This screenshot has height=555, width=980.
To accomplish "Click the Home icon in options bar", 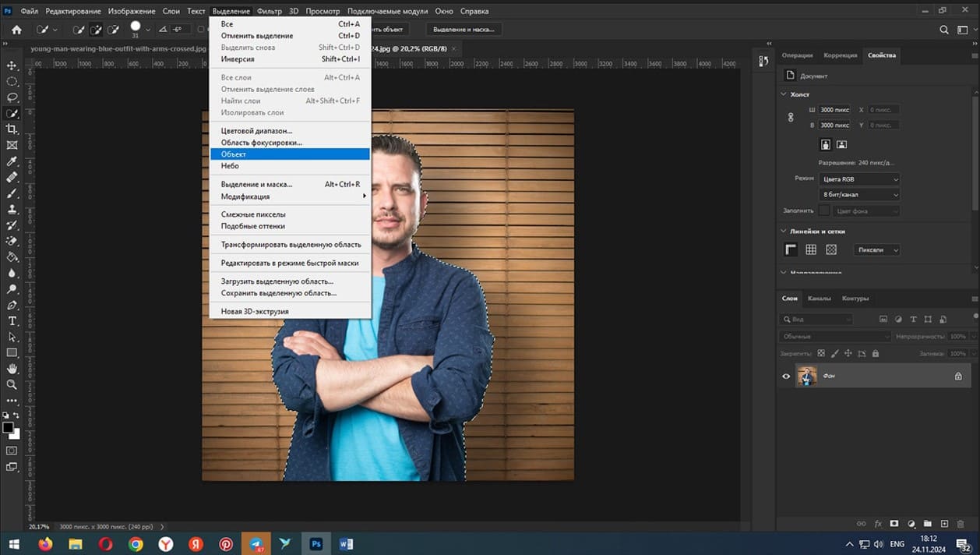I will point(17,30).
